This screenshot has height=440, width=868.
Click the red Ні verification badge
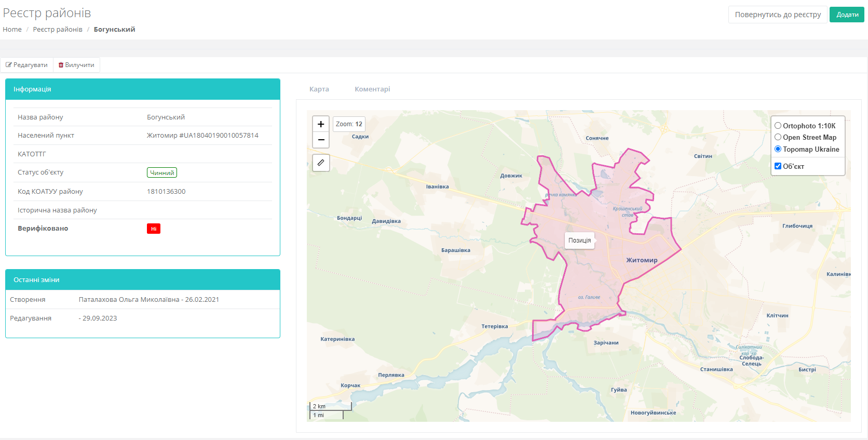(154, 229)
